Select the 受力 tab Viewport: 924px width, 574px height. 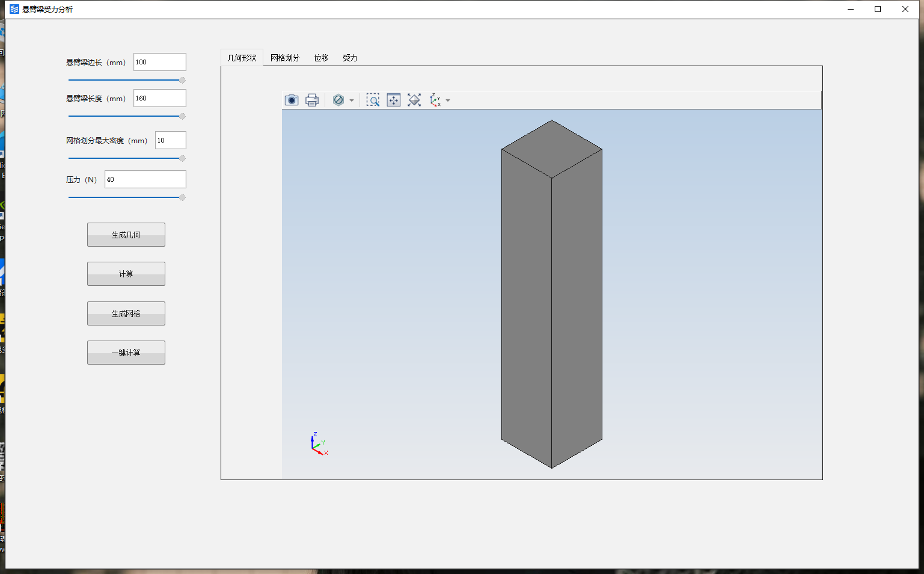coord(350,58)
